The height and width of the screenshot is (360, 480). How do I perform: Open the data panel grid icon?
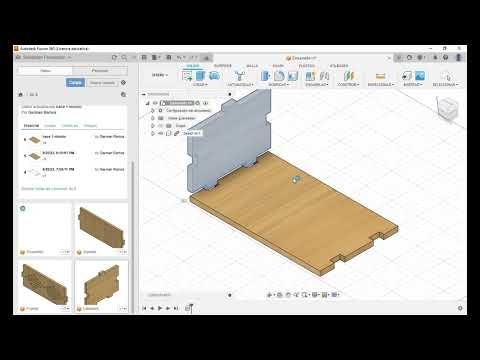click(x=144, y=58)
